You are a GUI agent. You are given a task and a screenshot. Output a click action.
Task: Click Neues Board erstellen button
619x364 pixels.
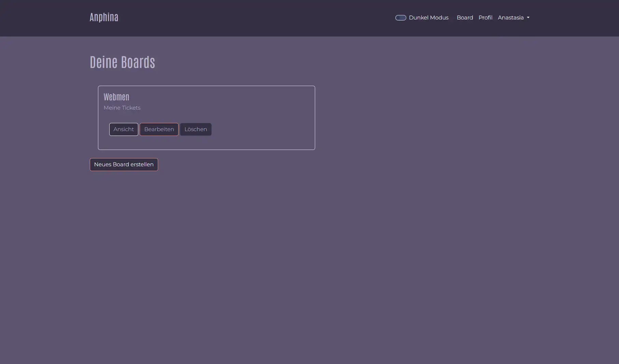(124, 165)
